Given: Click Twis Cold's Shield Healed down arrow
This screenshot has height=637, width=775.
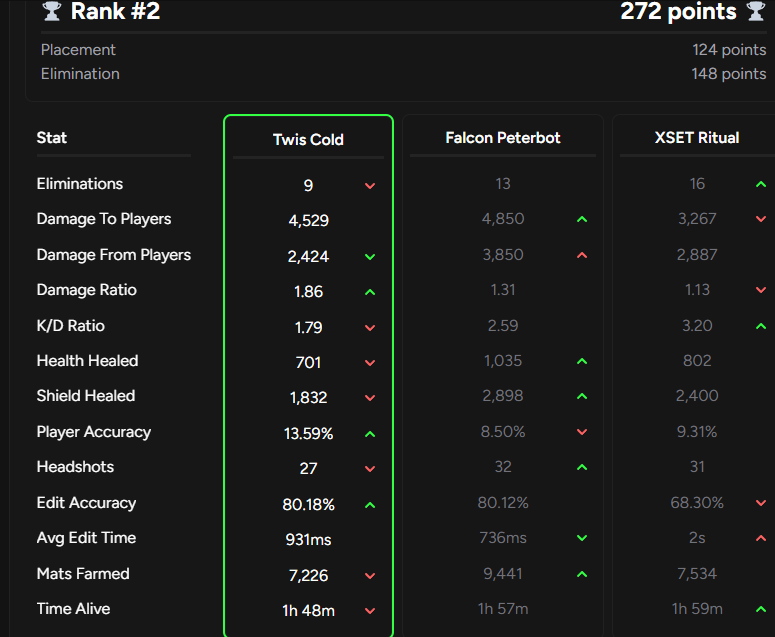Looking at the screenshot, I should click(370, 398).
